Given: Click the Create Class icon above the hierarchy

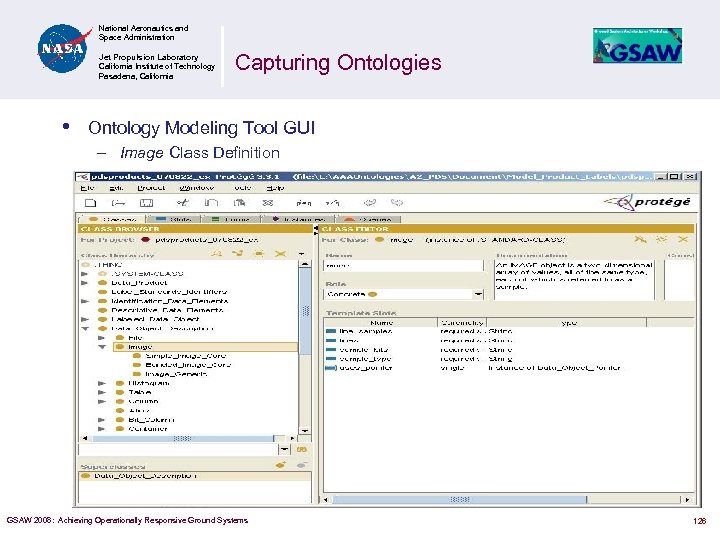Looking at the screenshot, I should click(259, 253).
